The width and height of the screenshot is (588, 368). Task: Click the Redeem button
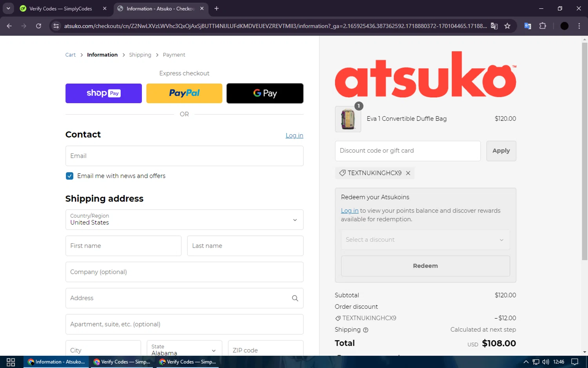(425, 266)
